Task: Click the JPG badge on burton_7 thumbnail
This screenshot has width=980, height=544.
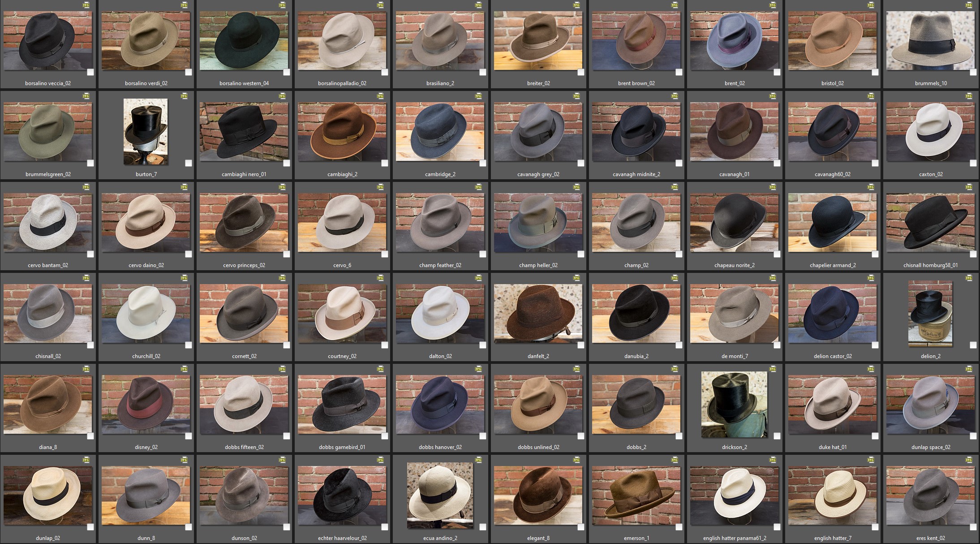Action: (x=184, y=96)
